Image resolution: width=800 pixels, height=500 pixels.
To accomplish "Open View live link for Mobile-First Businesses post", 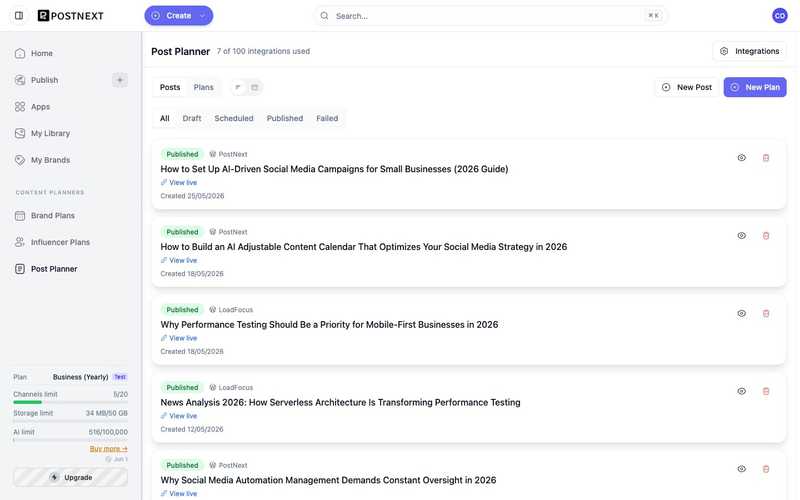I will pos(179,338).
